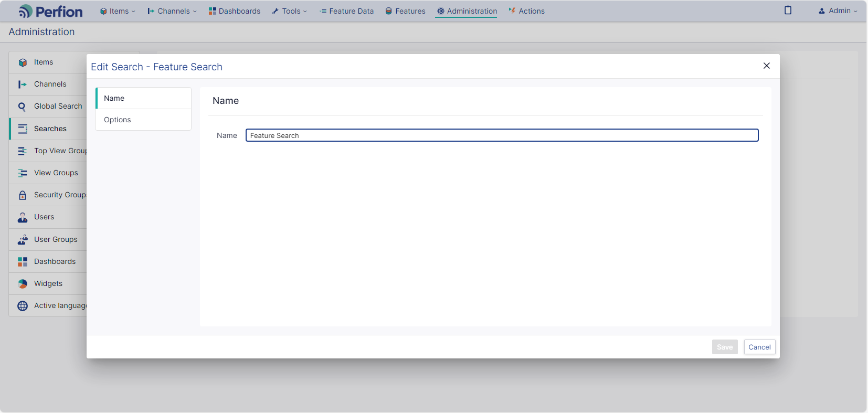Click the Searches list icon in sidebar
The image size is (868, 413).
(x=23, y=129)
